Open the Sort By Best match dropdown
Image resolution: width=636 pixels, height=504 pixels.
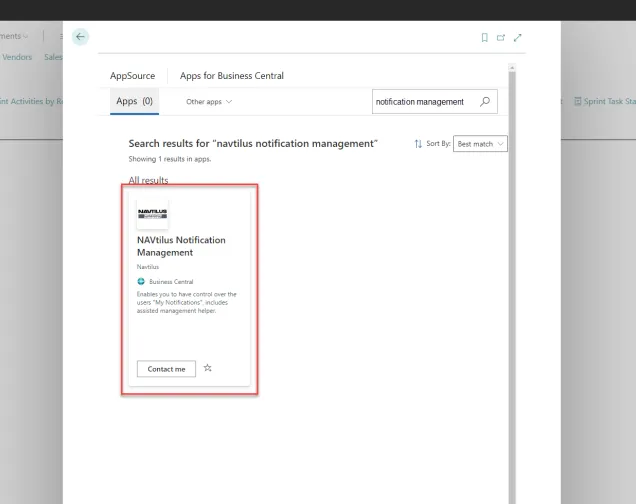pyautogui.click(x=480, y=144)
